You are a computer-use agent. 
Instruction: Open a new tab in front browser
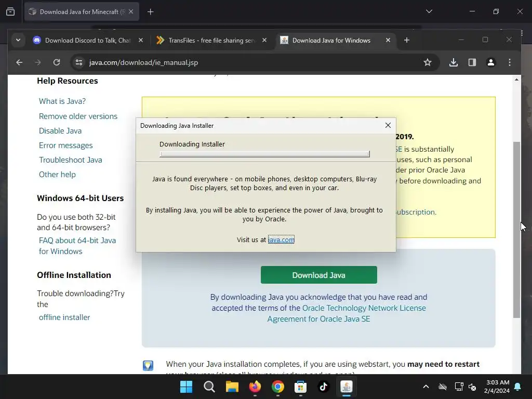(x=407, y=41)
